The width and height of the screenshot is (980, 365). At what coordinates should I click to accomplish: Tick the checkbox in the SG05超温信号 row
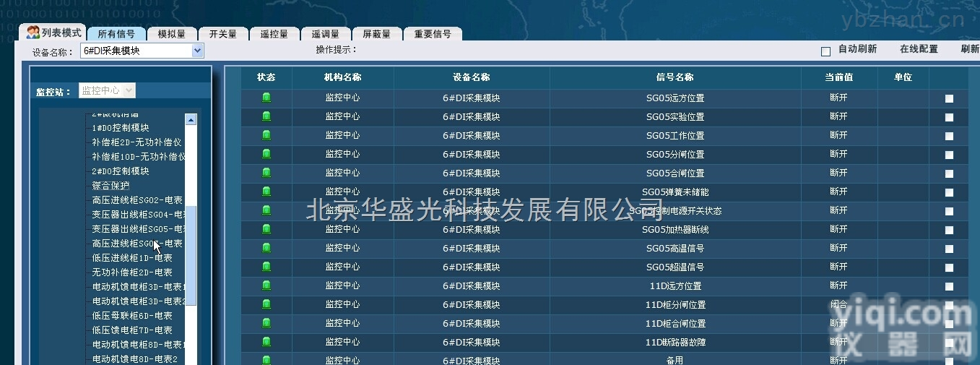(949, 267)
